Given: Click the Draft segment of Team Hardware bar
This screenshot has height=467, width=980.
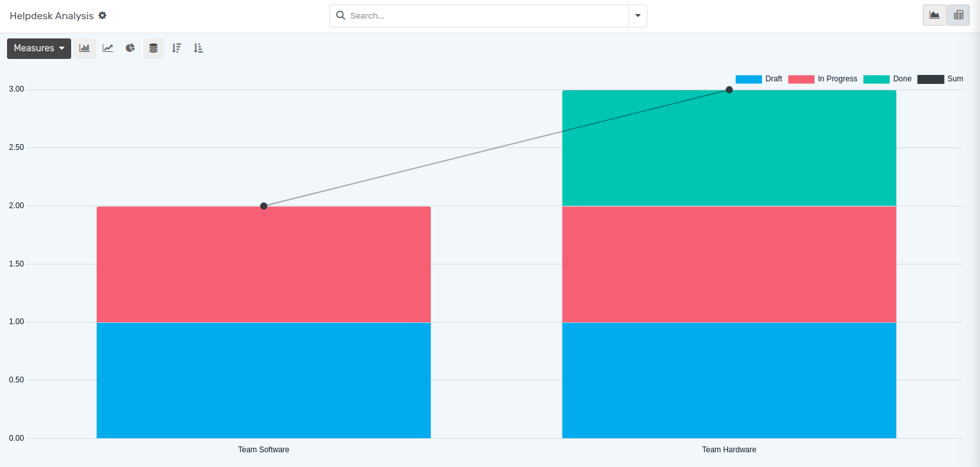Looking at the screenshot, I should point(729,380).
